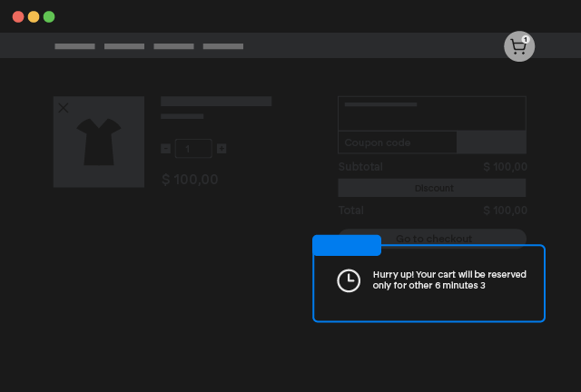This screenshot has width=581, height=392.
Task: Click the t-shirt product thumbnail
Action: [x=98, y=142]
